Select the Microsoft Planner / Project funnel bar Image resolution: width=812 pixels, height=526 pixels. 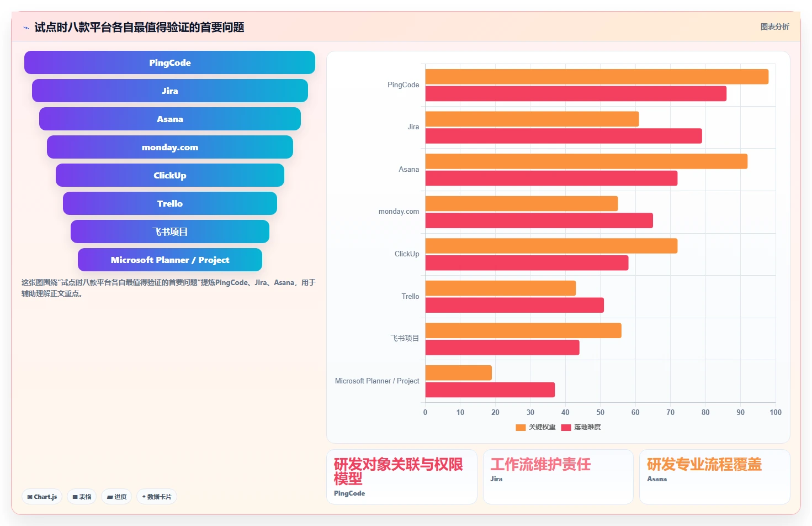click(x=169, y=260)
